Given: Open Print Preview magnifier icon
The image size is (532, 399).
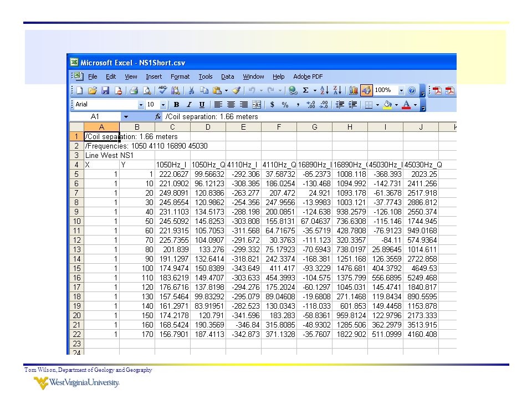Looking at the screenshot, I should pos(147,90).
